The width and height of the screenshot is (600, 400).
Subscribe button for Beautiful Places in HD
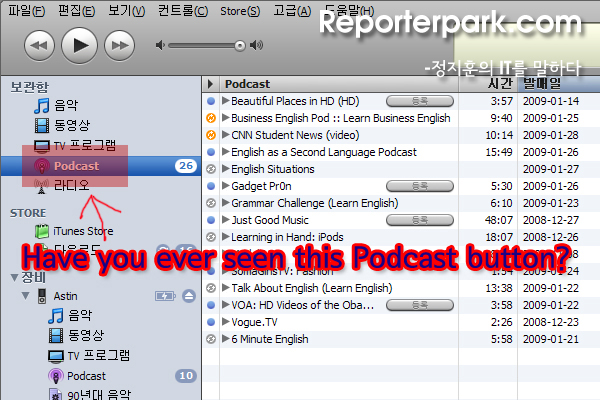[420, 101]
